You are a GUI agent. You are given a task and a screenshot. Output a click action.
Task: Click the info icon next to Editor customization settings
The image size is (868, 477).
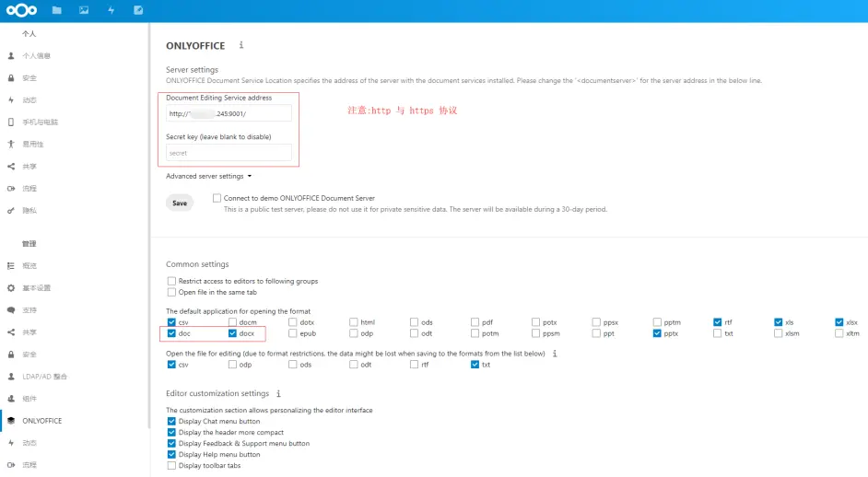(x=278, y=393)
